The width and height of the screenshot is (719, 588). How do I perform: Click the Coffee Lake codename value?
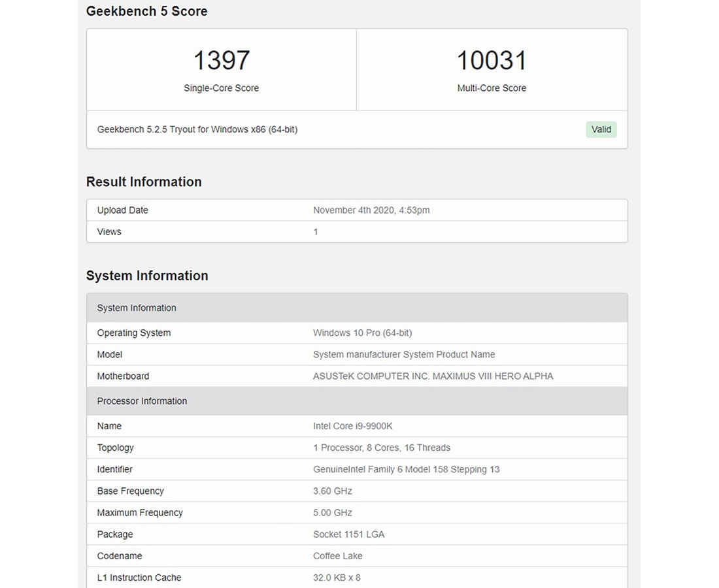click(x=338, y=556)
